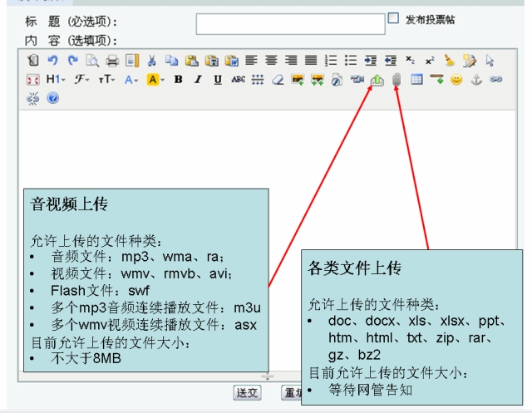Toggle bold formatting

click(178, 80)
